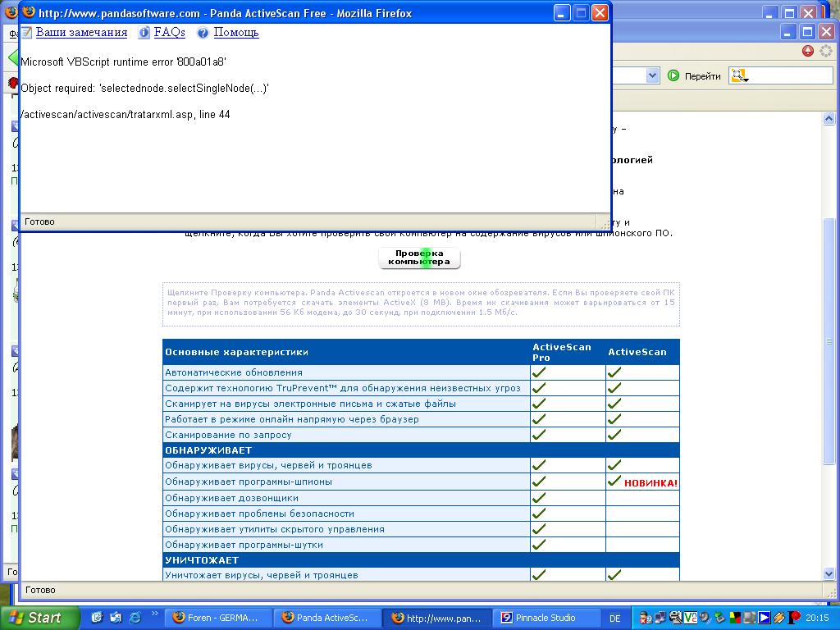Select the 'Сканирование по запросу' row text
840x630 pixels.
coord(228,435)
